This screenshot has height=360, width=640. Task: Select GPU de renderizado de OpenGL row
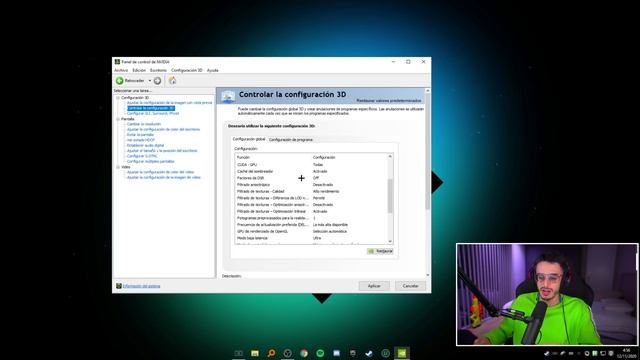click(311, 231)
